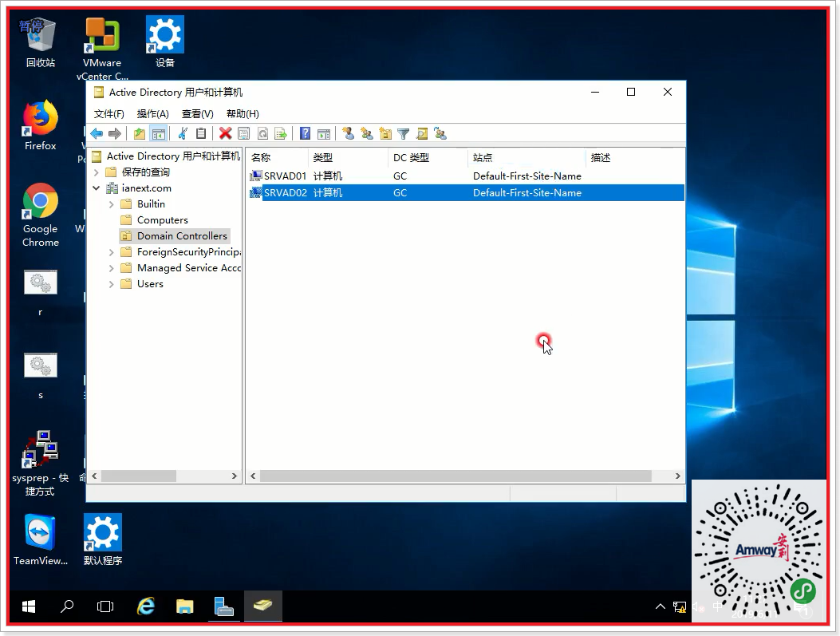Image resolution: width=840 pixels, height=636 pixels.
Task: Select the SRVAD01 computer entry
Action: pos(467,176)
